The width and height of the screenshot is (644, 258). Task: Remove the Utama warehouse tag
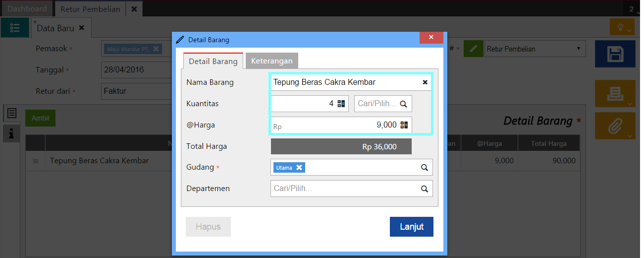pos(299,168)
